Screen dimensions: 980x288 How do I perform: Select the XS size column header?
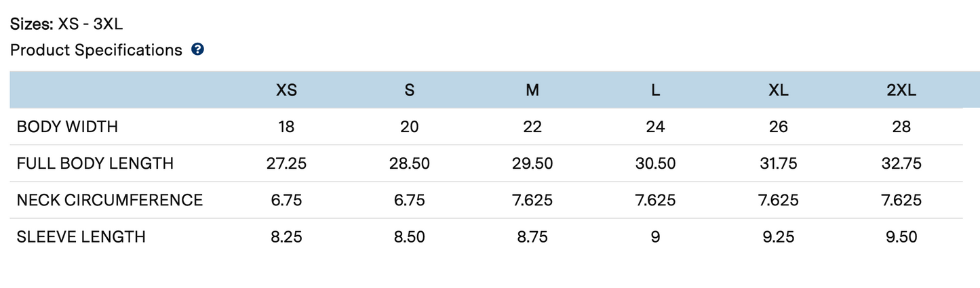286,90
